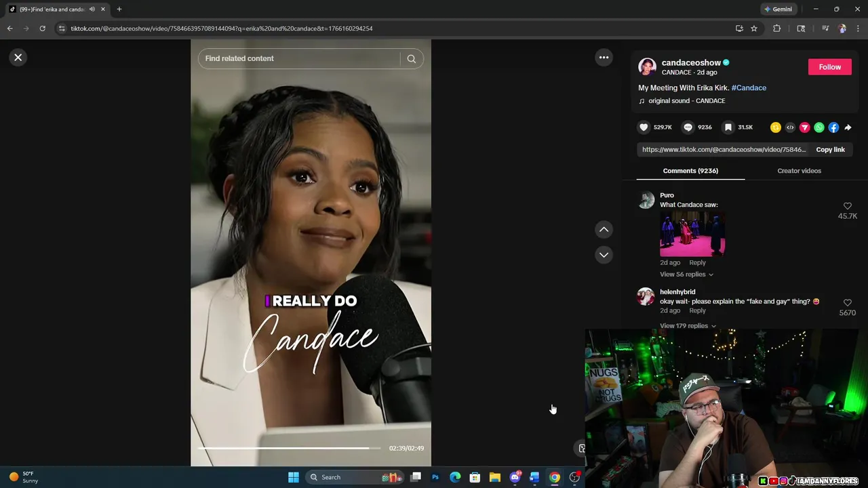Image resolution: width=868 pixels, height=488 pixels.
Task: Close the TikTok video viewer with X
Action: [x=18, y=58]
